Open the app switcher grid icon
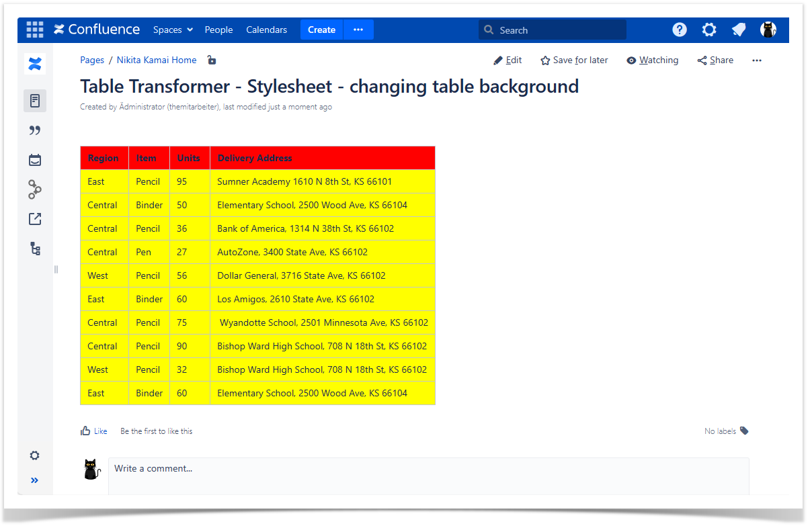The height and width of the screenshot is (528, 812). (34, 30)
